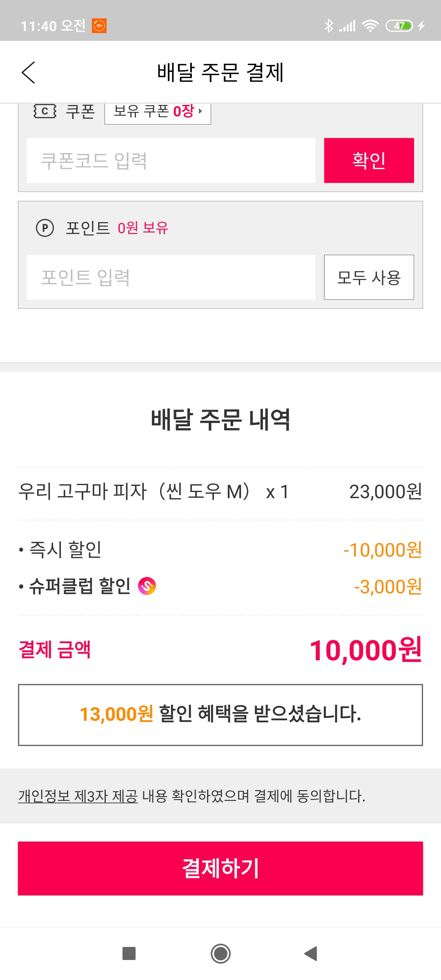This screenshot has width=441, height=980.
Task: Tap the 13,000원 discount benefit banner
Action: click(x=220, y=715)
